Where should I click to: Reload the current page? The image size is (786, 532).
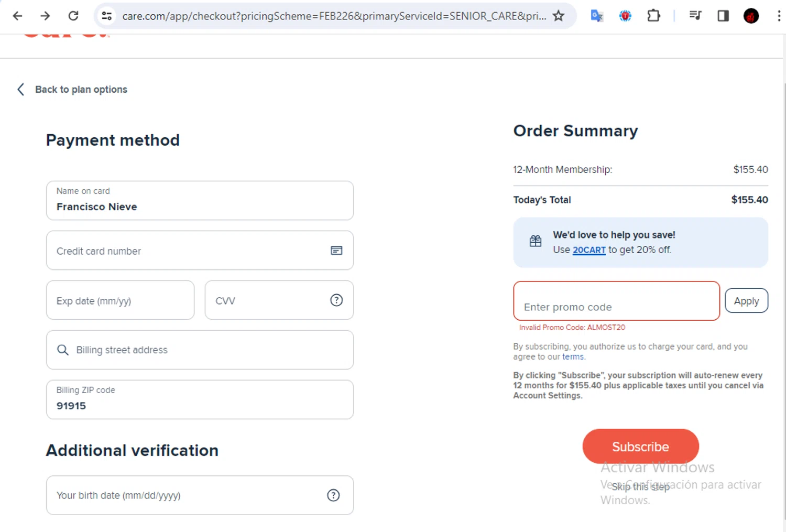tap(73, 16)
